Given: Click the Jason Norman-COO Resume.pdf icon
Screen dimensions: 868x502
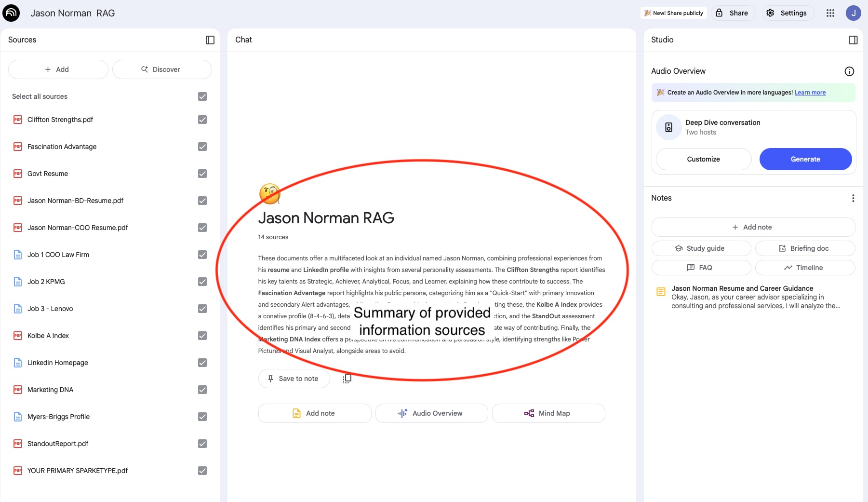Looking at the screenshot, I should click(x=18, y=228).
